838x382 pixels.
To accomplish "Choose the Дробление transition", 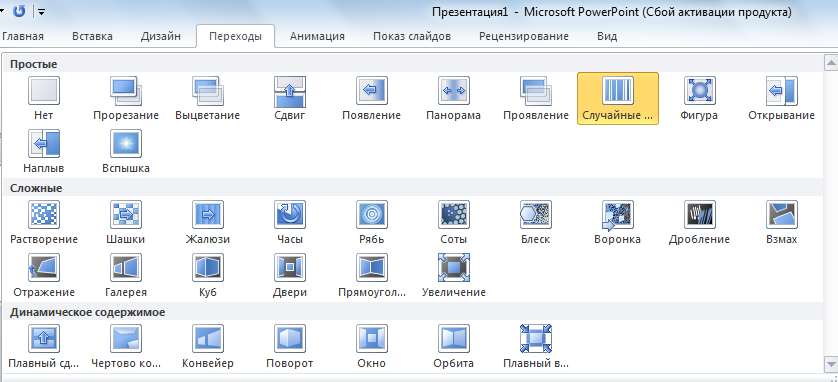I will (699, 222).
